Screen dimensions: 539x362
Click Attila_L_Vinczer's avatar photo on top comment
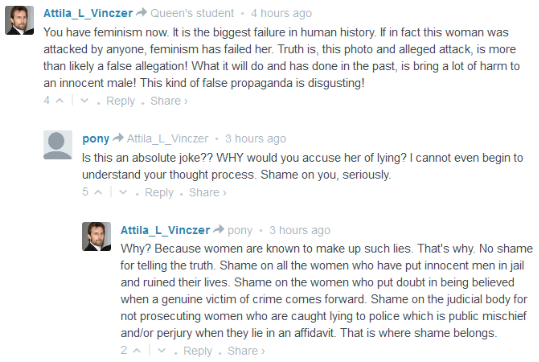[20, 20]
